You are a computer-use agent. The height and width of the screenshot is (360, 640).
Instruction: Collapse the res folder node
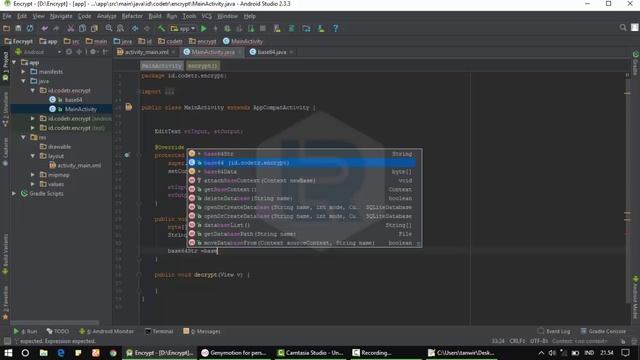click(x=23, y=138)
